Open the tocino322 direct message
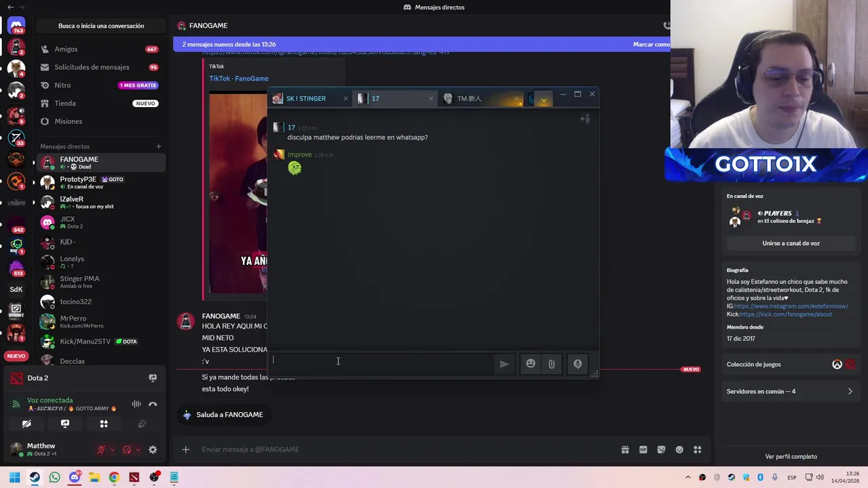 100,302
